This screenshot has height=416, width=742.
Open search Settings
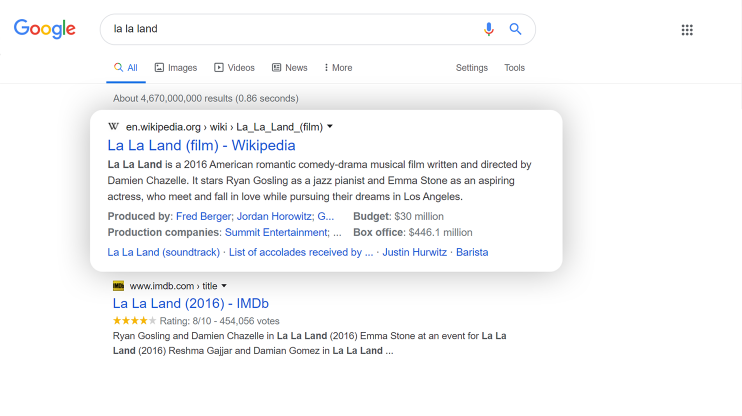[472, 68]
